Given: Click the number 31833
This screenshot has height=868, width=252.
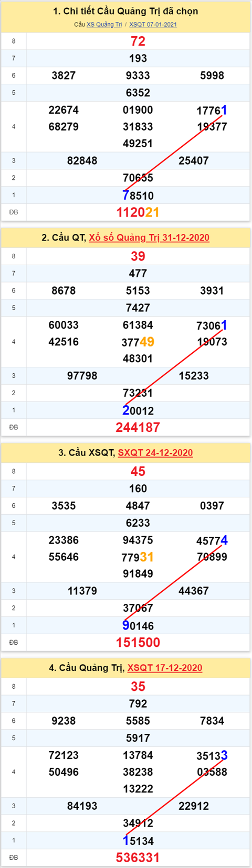Looking at the screenshot, I should pyautogui.click(x=138, y=126).
